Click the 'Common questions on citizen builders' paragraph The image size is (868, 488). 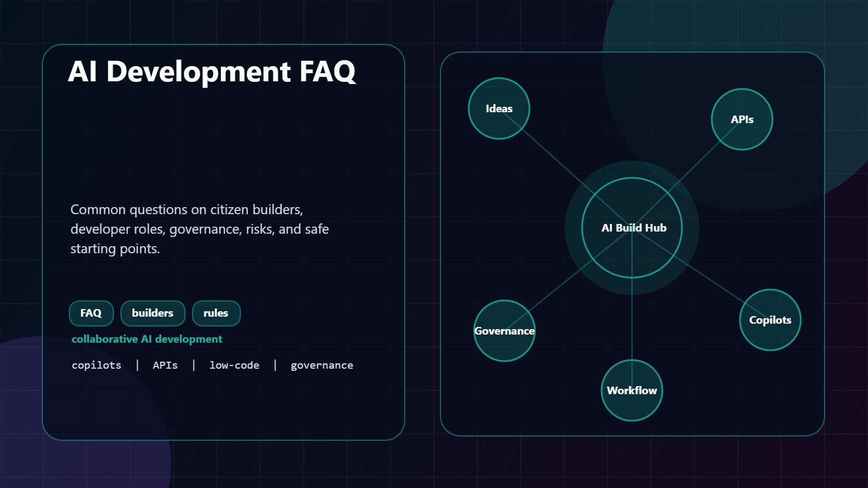click(200, 229)
